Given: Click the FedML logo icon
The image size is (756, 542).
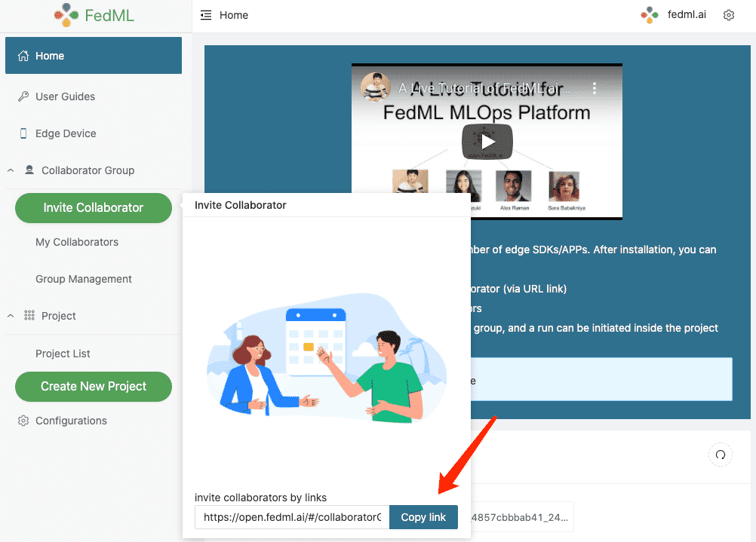Looking at the screenshot, I should [66, 15].
